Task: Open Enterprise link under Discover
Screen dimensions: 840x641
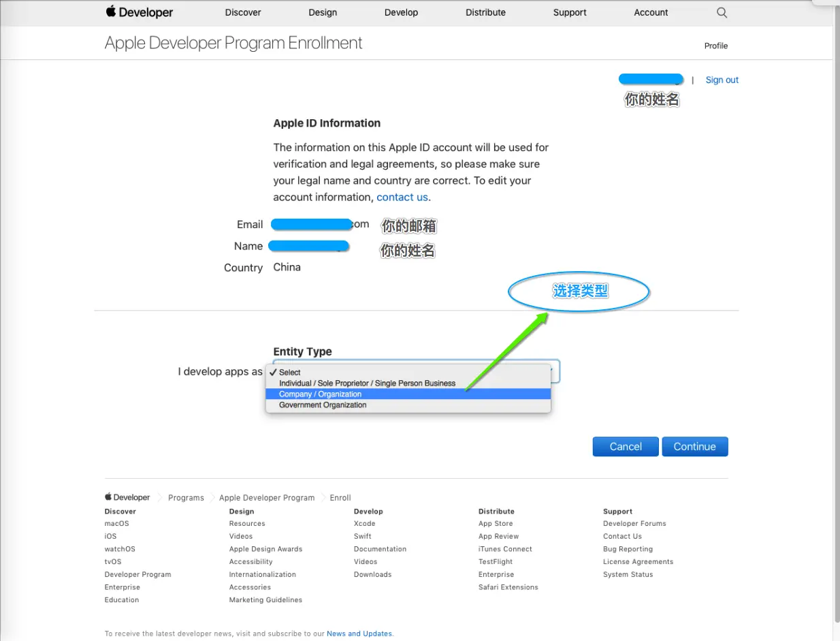Action: coord(122,587)
